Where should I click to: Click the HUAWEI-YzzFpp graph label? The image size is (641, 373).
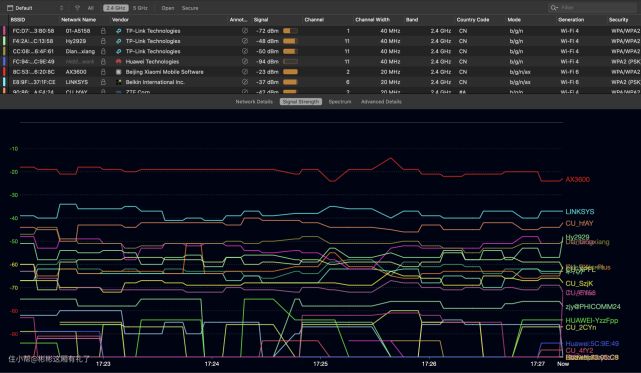click(592, 320)
